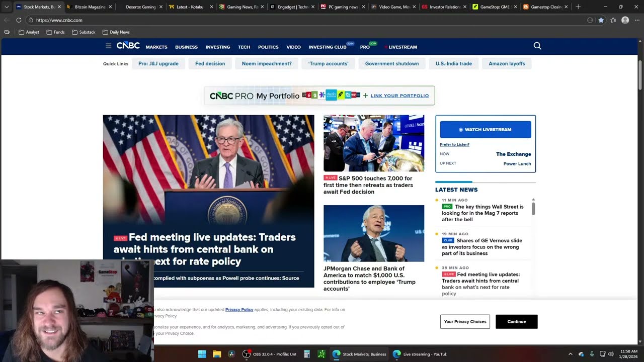Open Your Privacy Choices button

click(x=465, y=322)
